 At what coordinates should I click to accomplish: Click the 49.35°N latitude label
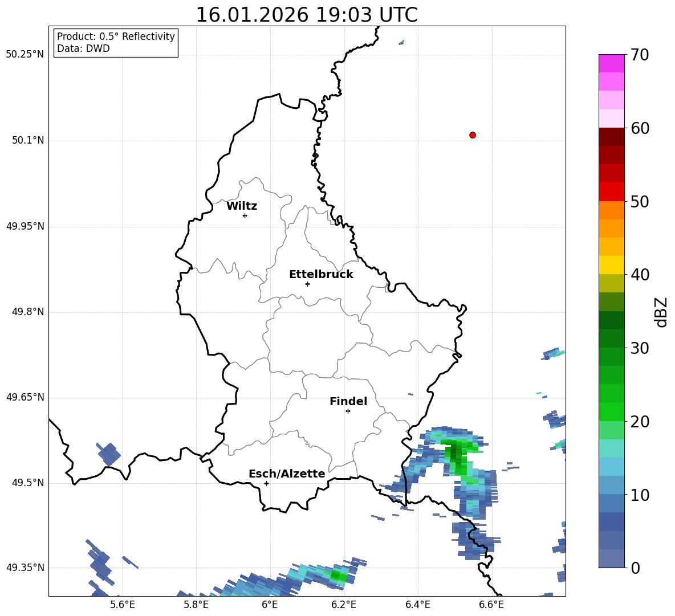[x=25, y=568]
